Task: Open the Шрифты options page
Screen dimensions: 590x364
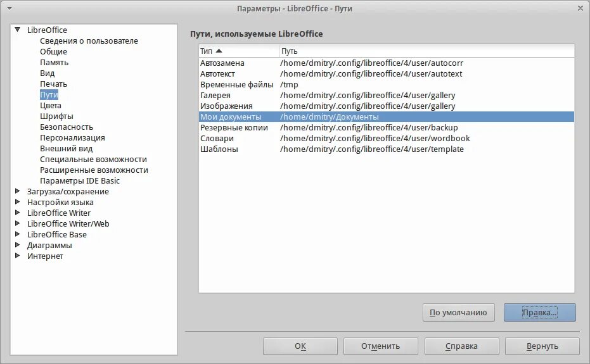Action: [x=56, y=116]
